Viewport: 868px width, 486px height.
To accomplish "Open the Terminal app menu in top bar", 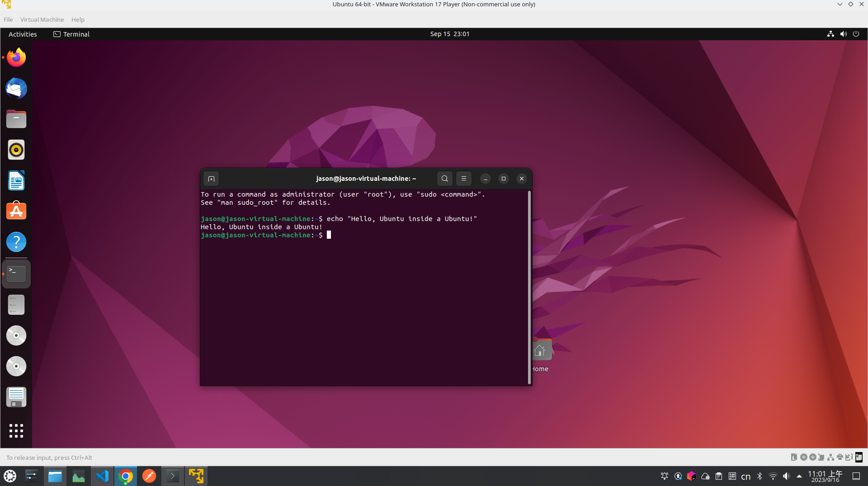I will coord(71,34).
